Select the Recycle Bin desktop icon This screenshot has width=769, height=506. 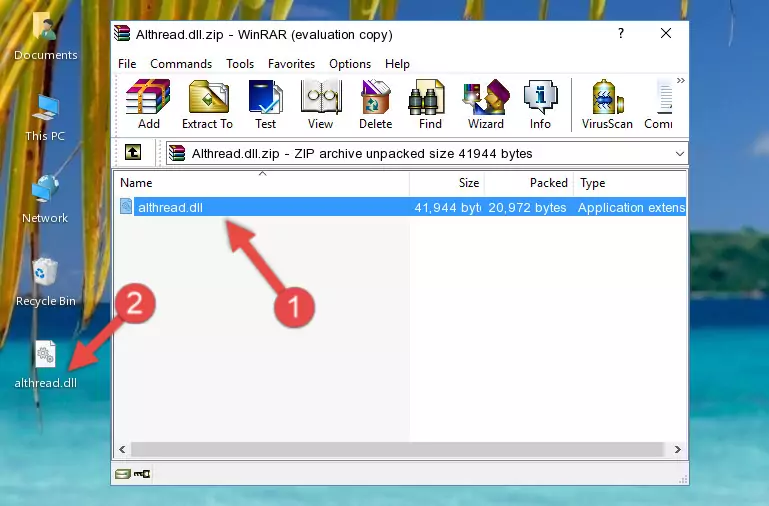[45, 282]
